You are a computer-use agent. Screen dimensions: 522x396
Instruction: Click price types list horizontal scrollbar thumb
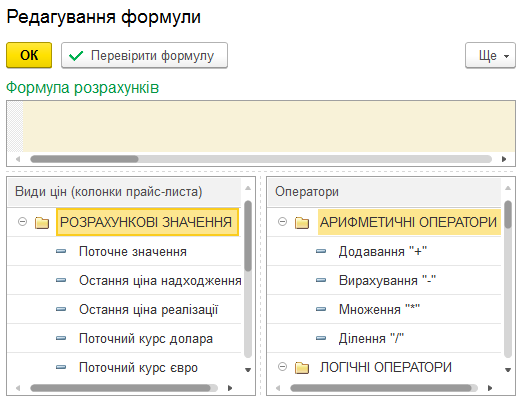(x=120, y=388)
